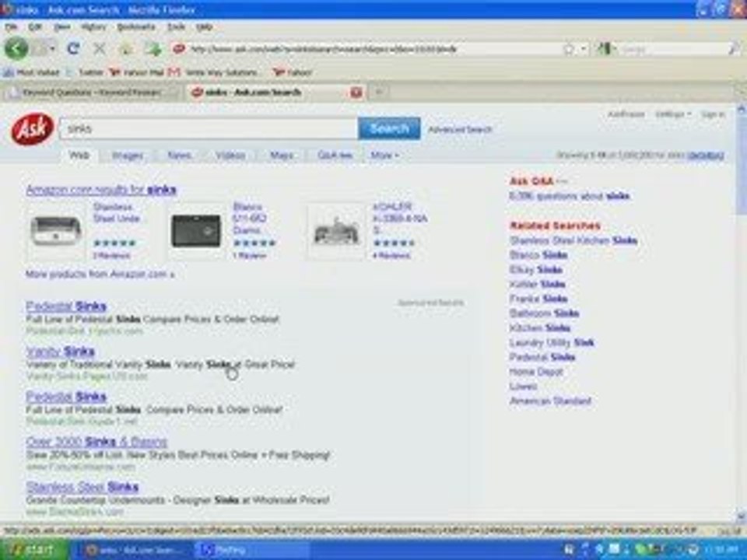
Task: Open the address bar dropdown arrow
Action: coord(584,48)
